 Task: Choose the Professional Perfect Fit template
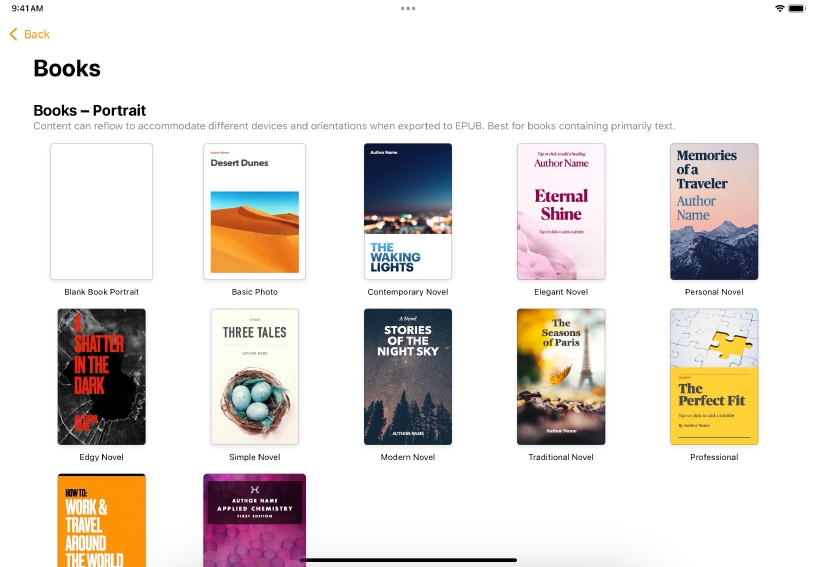pos(714,376)
